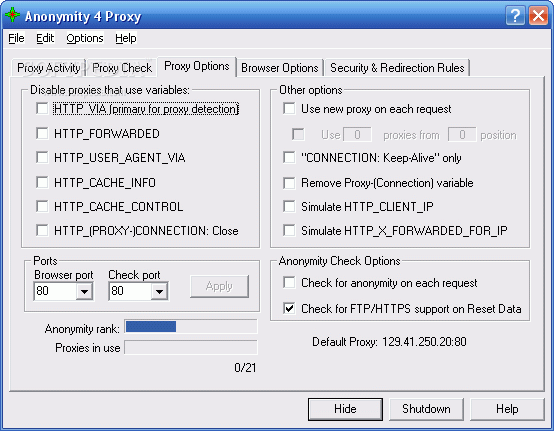Click the 0/21 proxies count text
554x431 pixels.
(x=245, y=368)
